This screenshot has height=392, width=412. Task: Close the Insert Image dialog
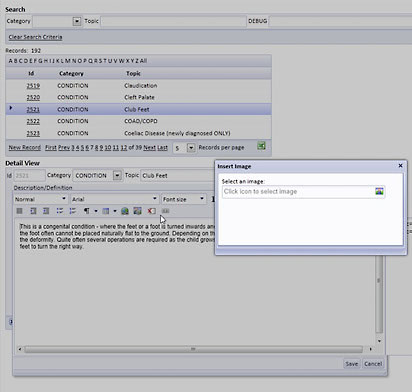point(400,166)
